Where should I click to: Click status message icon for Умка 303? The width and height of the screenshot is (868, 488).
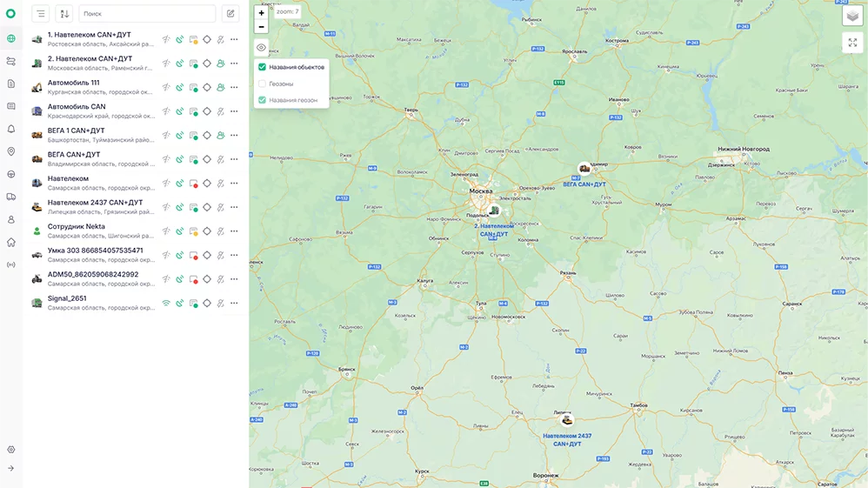pyautogui.click(x=194, y=256)
